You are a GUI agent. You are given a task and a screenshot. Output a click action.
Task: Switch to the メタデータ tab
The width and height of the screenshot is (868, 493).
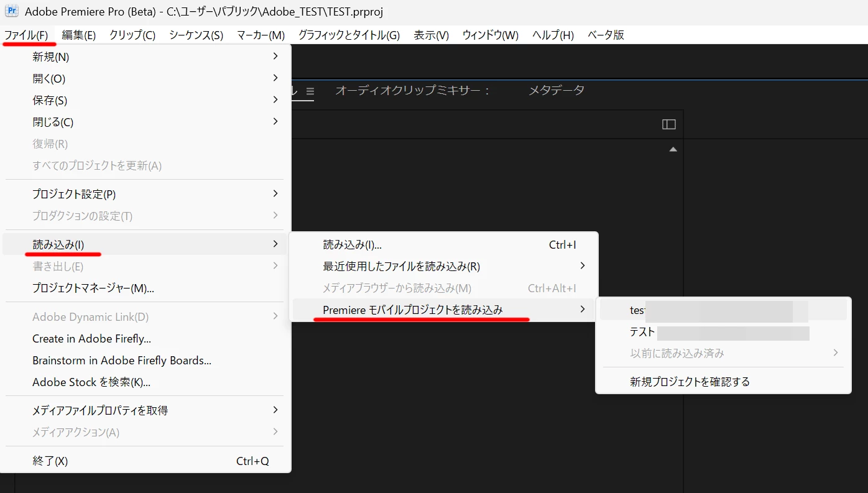tap(556, 91)
